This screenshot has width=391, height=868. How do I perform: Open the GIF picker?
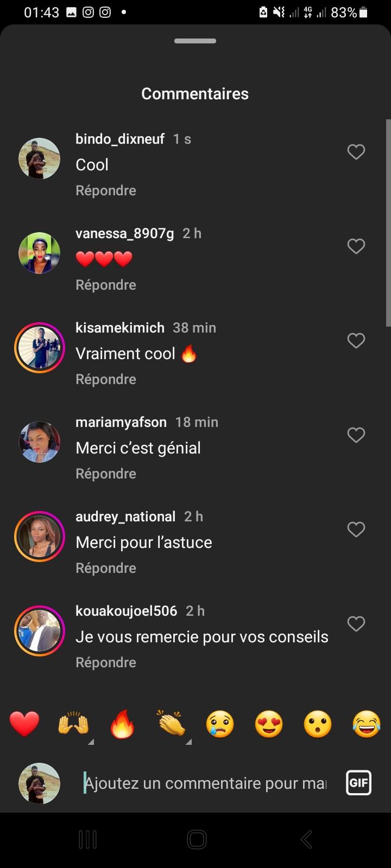click(x=358, y=783)
